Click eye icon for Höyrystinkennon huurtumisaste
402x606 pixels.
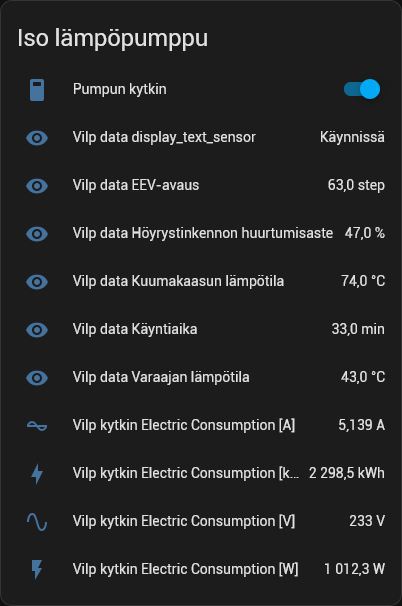tap(37, 233)
